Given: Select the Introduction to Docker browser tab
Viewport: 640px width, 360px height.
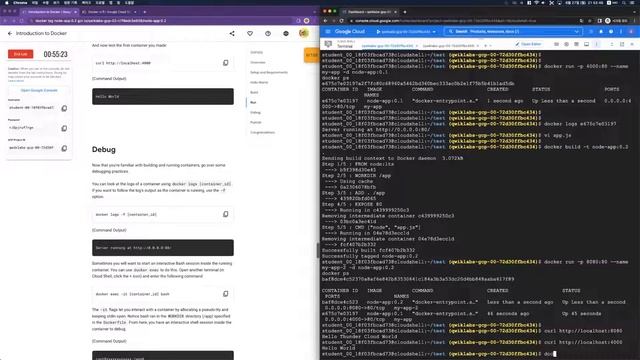Looking at the screenshot, I should point(49,12).
